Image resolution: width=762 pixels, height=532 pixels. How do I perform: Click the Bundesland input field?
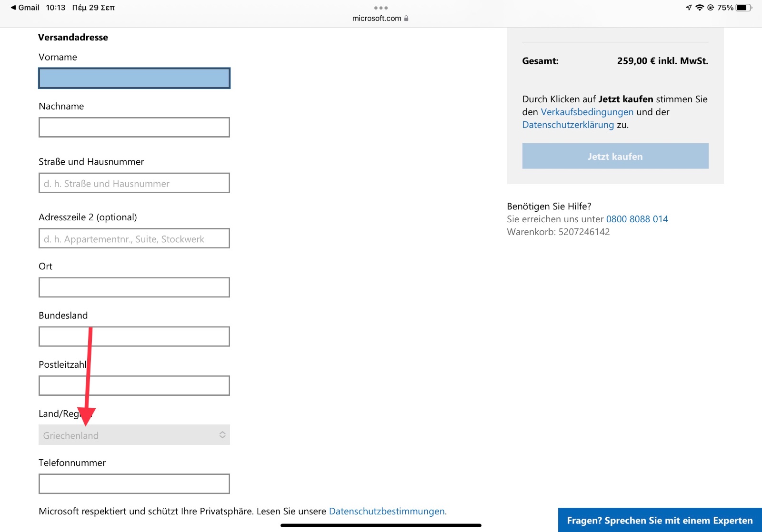point(134,336)
